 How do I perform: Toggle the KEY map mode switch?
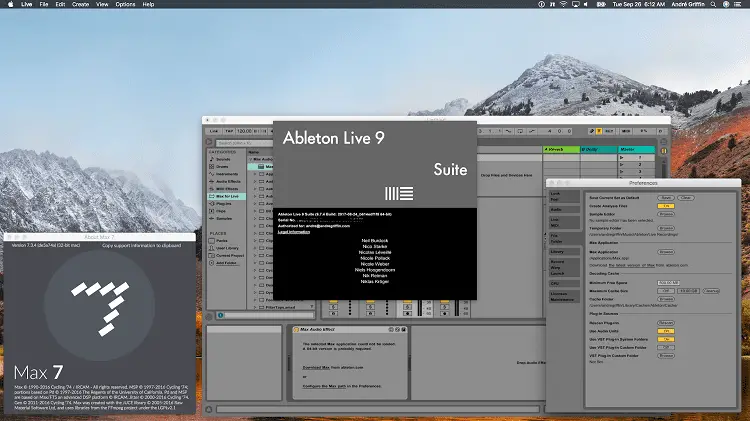pyautogui.click(x=609, y=131)
